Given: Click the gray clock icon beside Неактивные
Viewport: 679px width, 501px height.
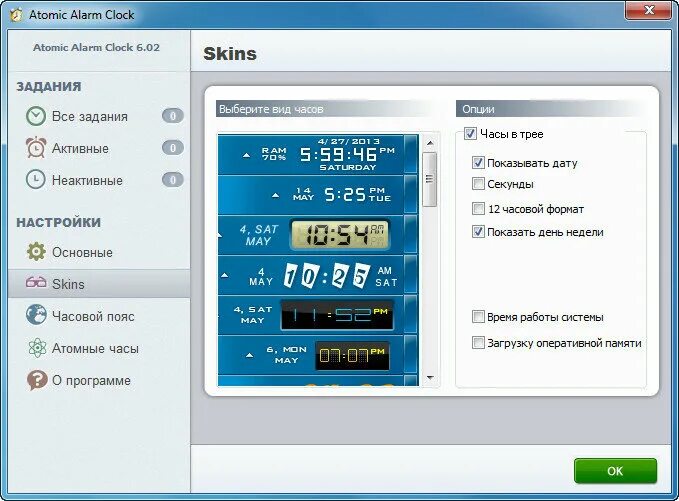Looking at the screenshot, I should point(36,180).
